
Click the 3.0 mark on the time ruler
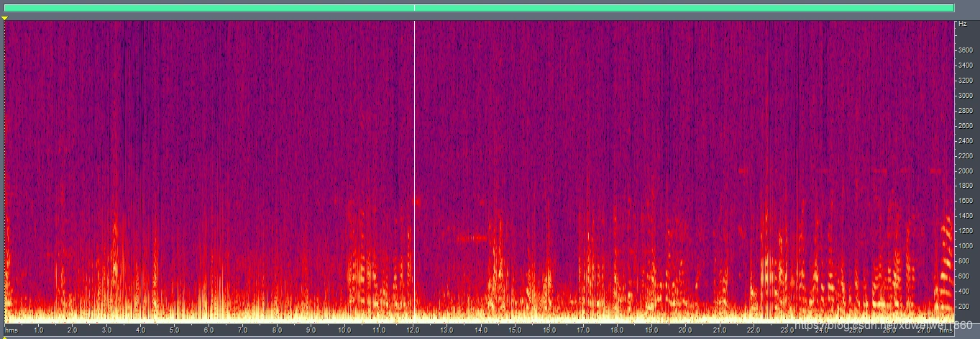coord(106,330)
